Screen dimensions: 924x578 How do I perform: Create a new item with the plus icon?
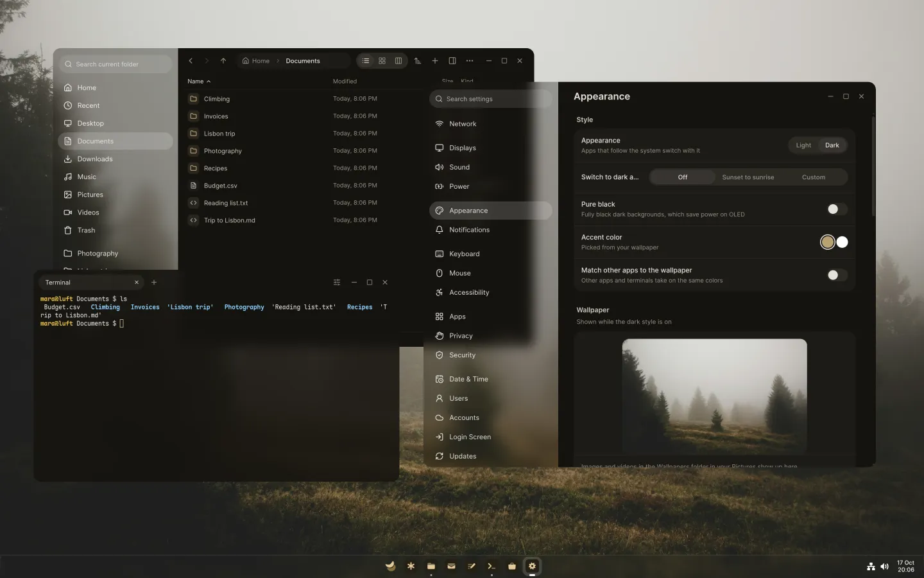435,61
